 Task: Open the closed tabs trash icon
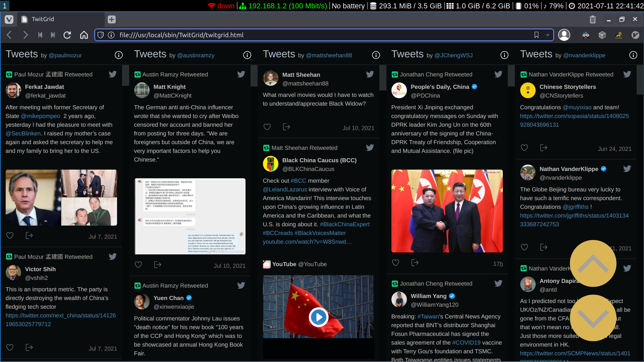click(x=593, y=19)
